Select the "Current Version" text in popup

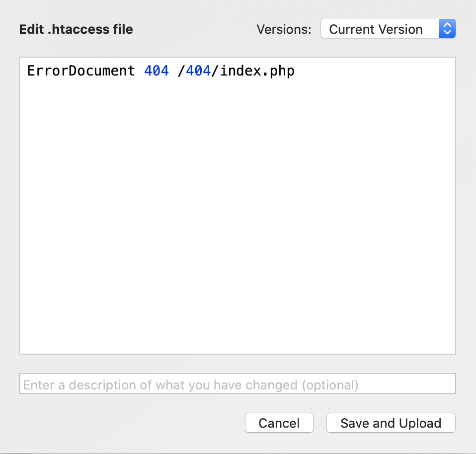(x=376, y=29)
